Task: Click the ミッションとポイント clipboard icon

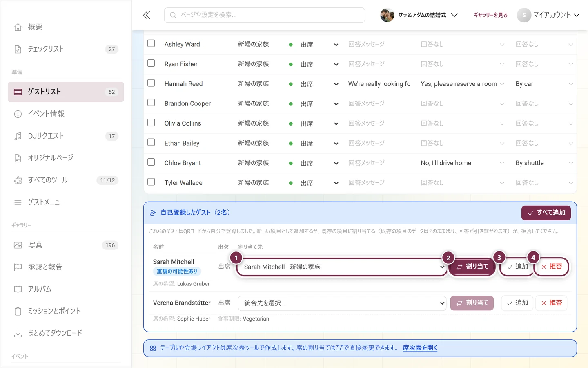Action: [18, 312]
